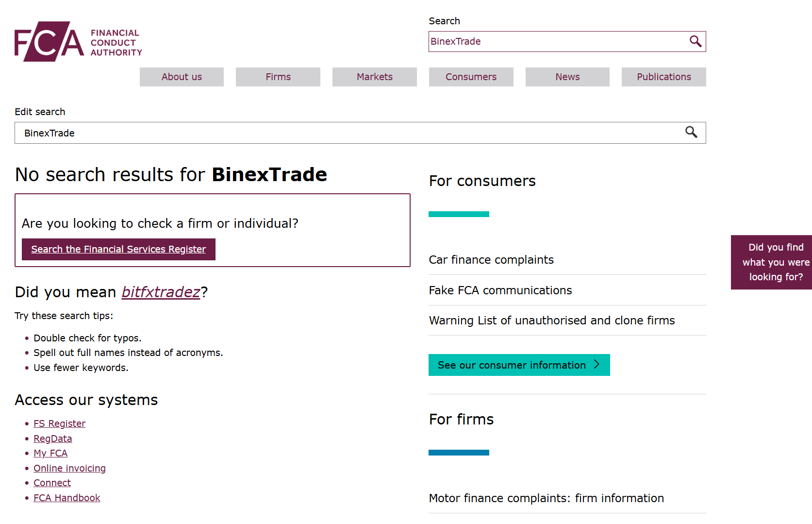Open the FS Register link
This screenshot has width=812, height=524.
[59, 423]
